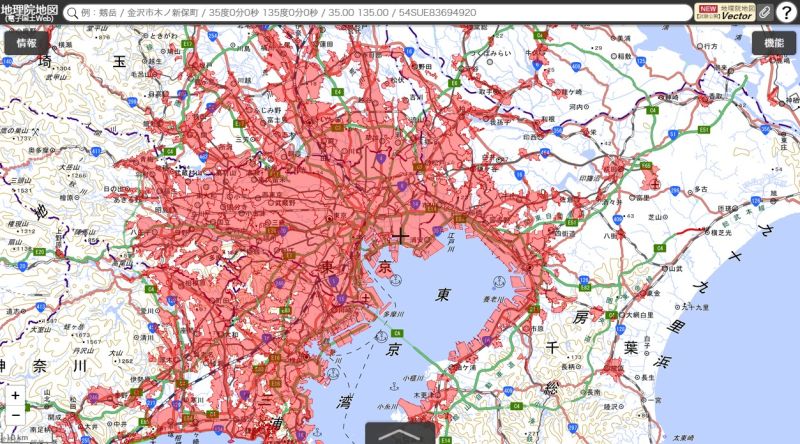Open the 機能 menu button
Screen dimensions: 800x444
pyautogui.click(x=773, y=43)
